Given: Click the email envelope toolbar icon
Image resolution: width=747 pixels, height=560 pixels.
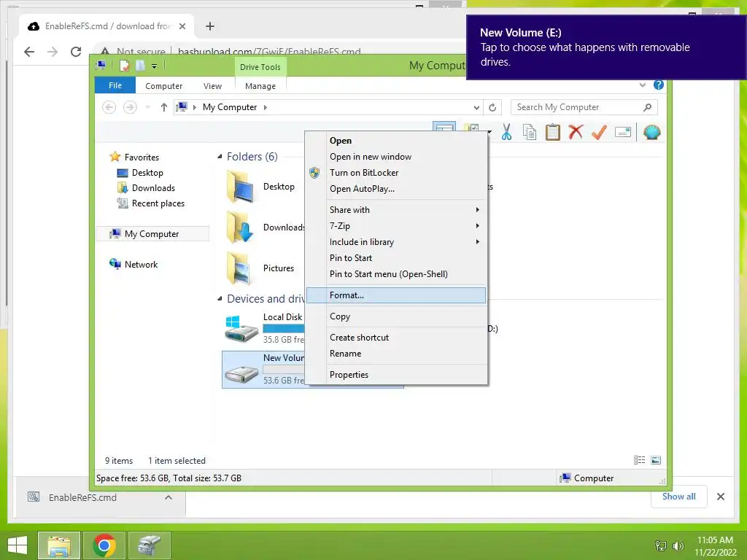Looking at the screenshot, I should coord(623,132).
